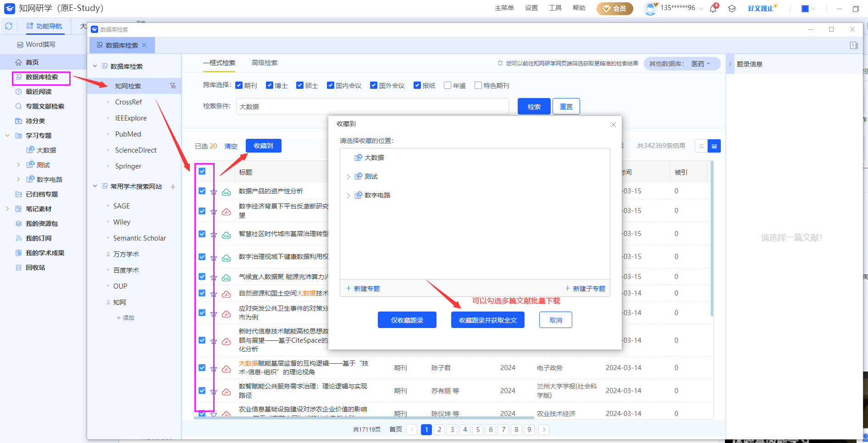The image size is (868, 443).
Task: Select the 功能导航 tab
Action: [x=44, y=26]
